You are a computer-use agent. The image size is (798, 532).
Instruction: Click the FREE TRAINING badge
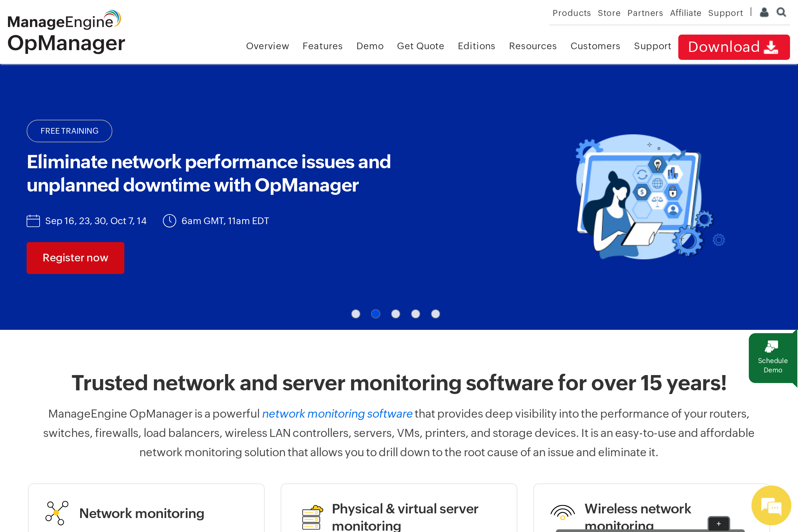pos(69,131)
